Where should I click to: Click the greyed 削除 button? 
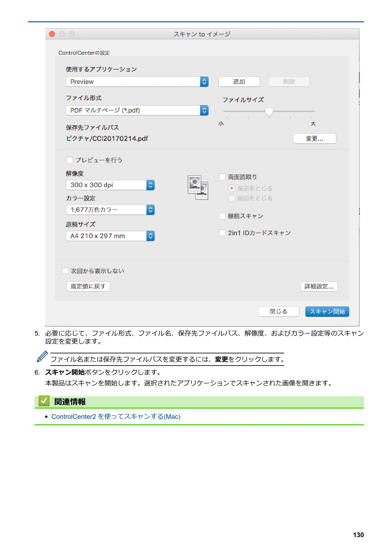click(x=289, y=82)
